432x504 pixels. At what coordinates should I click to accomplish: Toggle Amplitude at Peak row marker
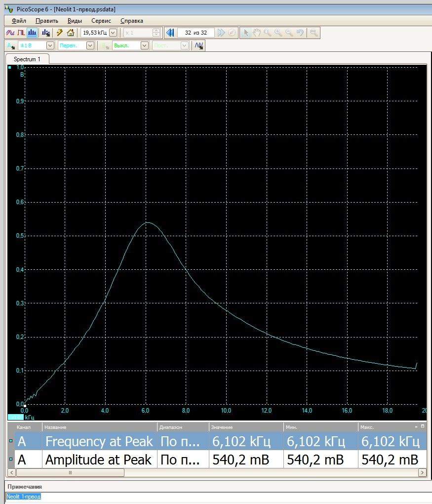(11, 460)
